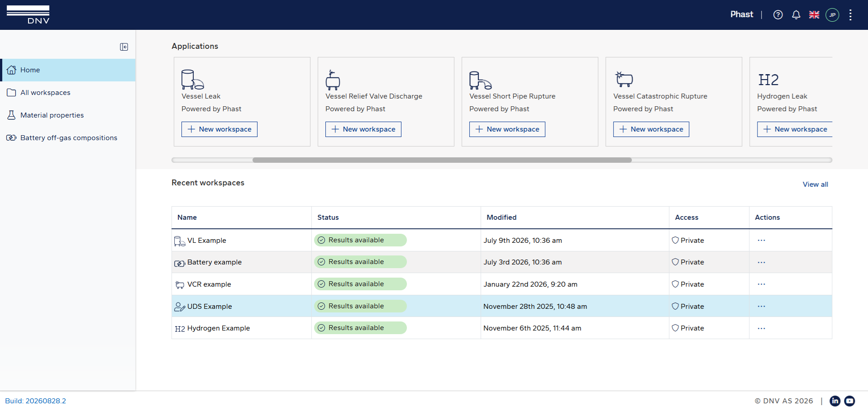Click the July 9th 2026, 10:36 am date

click(523, 241)
